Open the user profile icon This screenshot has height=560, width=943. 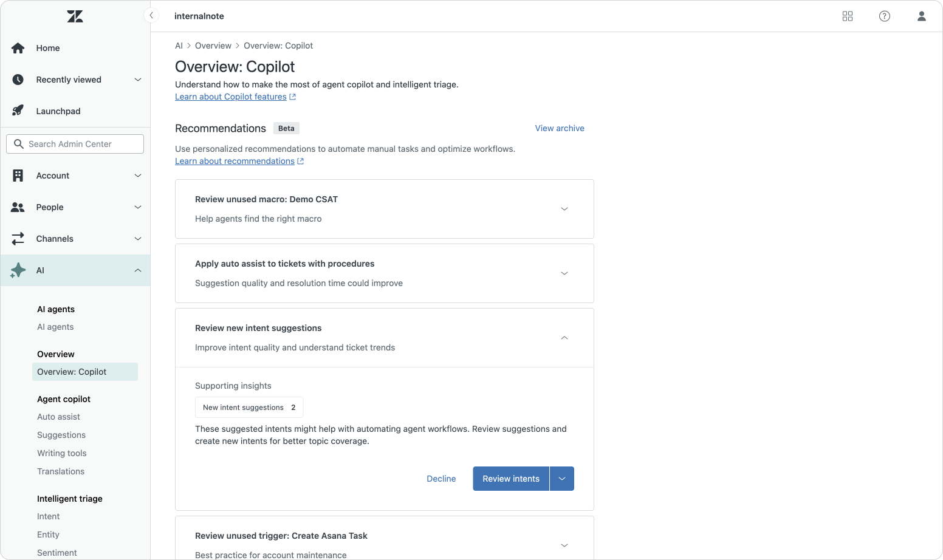coord(922,16)
